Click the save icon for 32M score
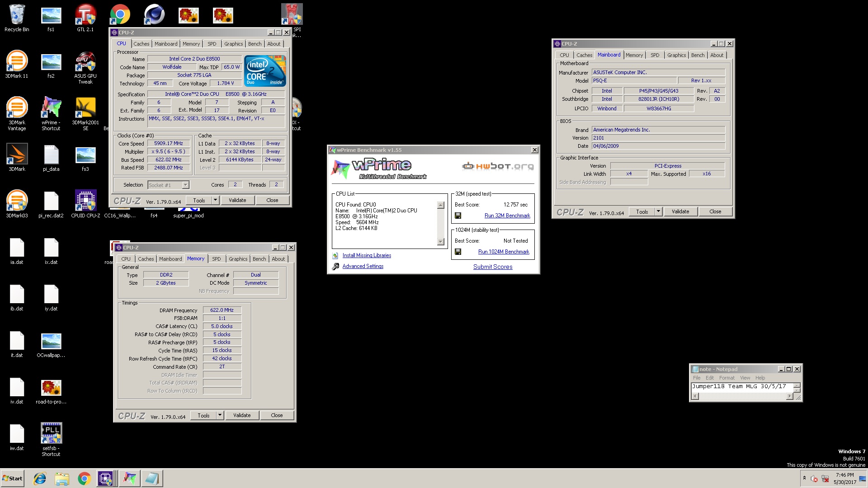This screenshot has width=868, height=488. 458,216
